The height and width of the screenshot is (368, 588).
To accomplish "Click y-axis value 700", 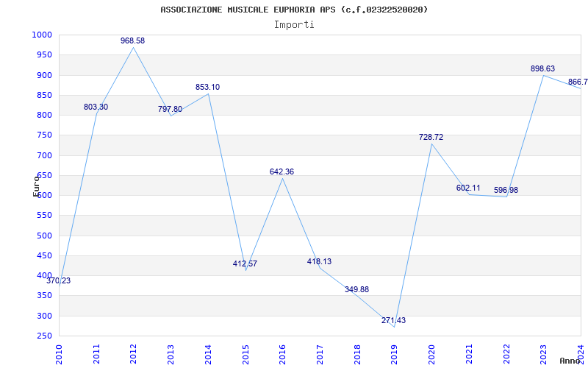I will click(x=44, y=155).
